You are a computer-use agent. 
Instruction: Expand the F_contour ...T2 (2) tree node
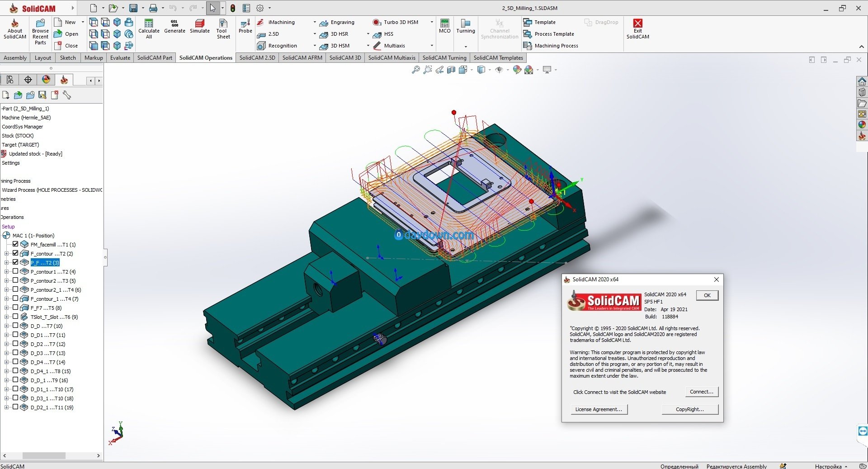tap(6, 254)
